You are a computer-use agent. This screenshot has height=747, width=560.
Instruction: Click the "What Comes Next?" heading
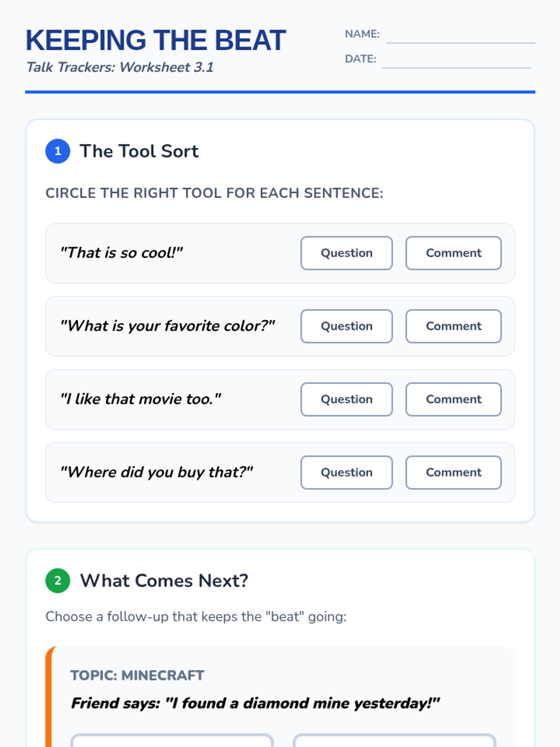click(164, 581)
